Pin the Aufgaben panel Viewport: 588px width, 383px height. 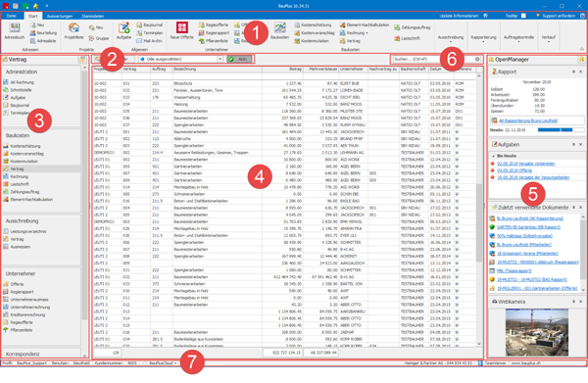pyautogui.click(x=573, y=144)
